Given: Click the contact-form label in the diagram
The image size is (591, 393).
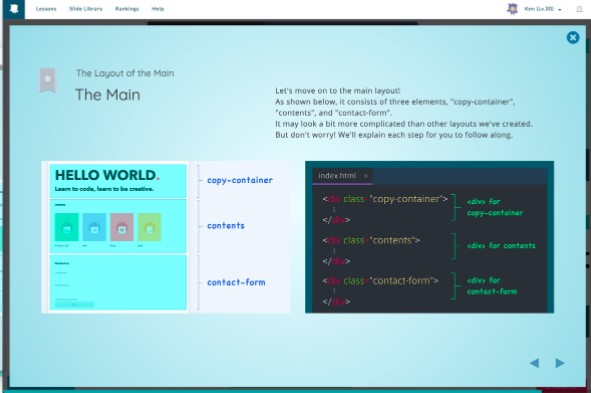Looking at the screenshot, I should pos(236,282).
